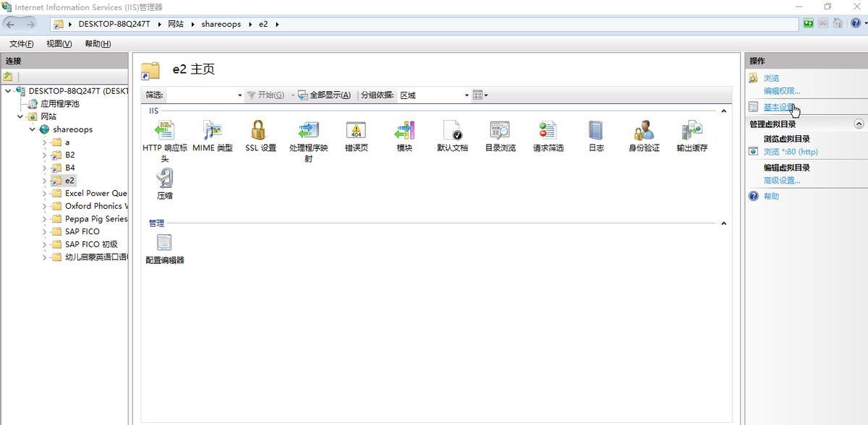This screenshot has width=868, height=425.
Task: Click the 浏览 action link
Action: [772, 78]
